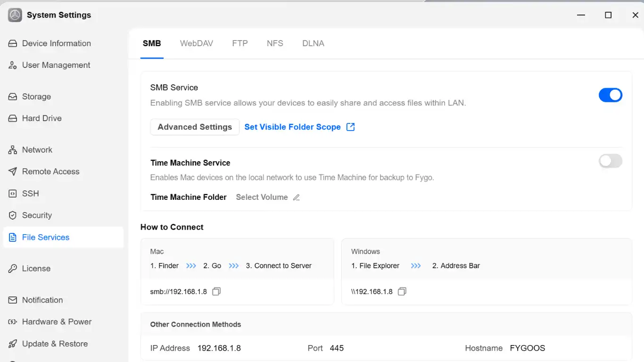
Task: Switch to the WebDAV tab
Action: (197, 43)
